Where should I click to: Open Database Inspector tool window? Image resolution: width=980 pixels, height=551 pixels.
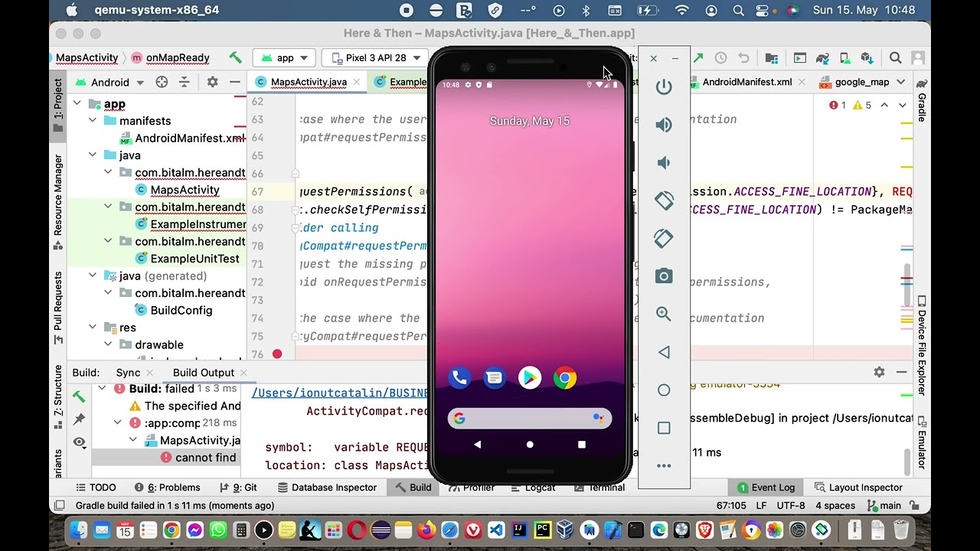click(x=327, y=487)
